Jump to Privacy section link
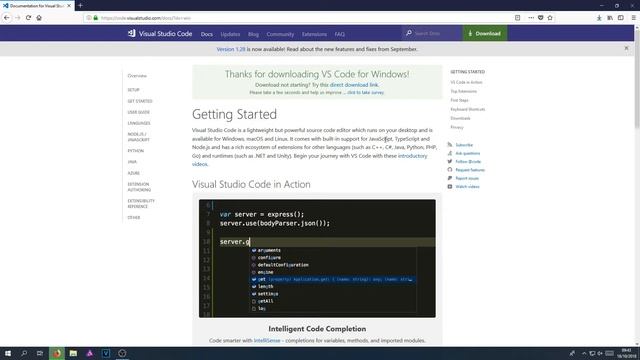This screenshot has width=640, height=360. 457,127
